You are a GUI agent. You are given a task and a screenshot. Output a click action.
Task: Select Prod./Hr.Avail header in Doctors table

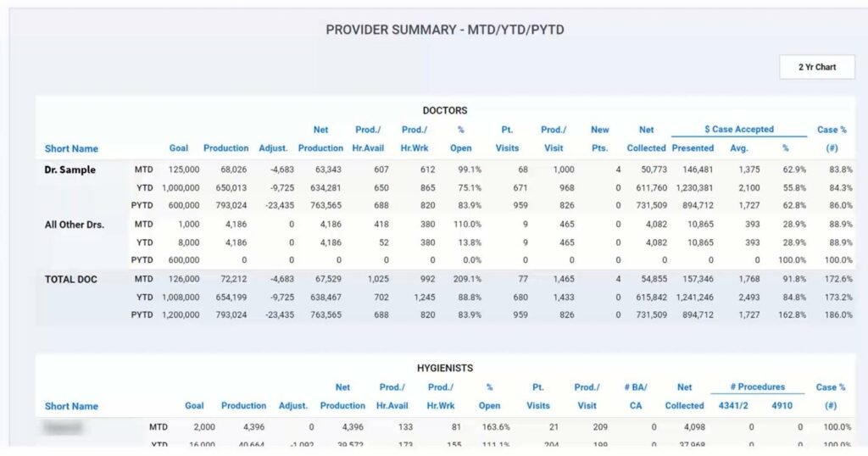click(x=368, y=139)
